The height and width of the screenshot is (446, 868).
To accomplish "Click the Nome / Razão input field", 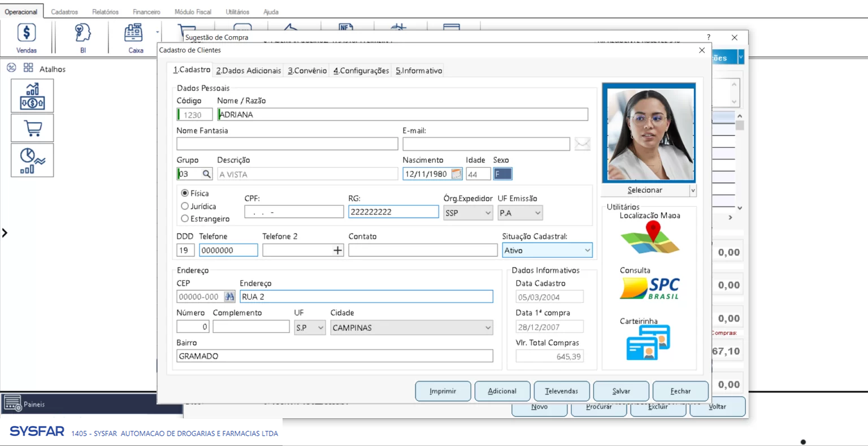I will [x=402, y=115].
